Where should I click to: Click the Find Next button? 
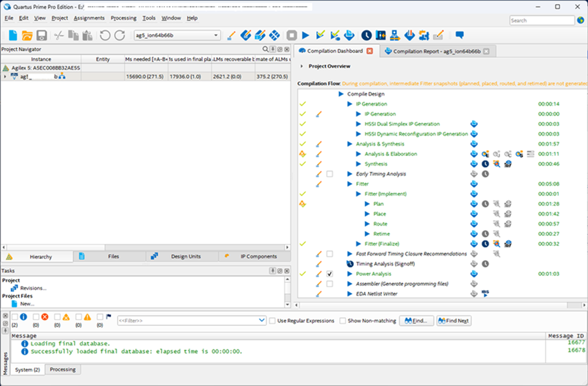(x=453, y=321)
